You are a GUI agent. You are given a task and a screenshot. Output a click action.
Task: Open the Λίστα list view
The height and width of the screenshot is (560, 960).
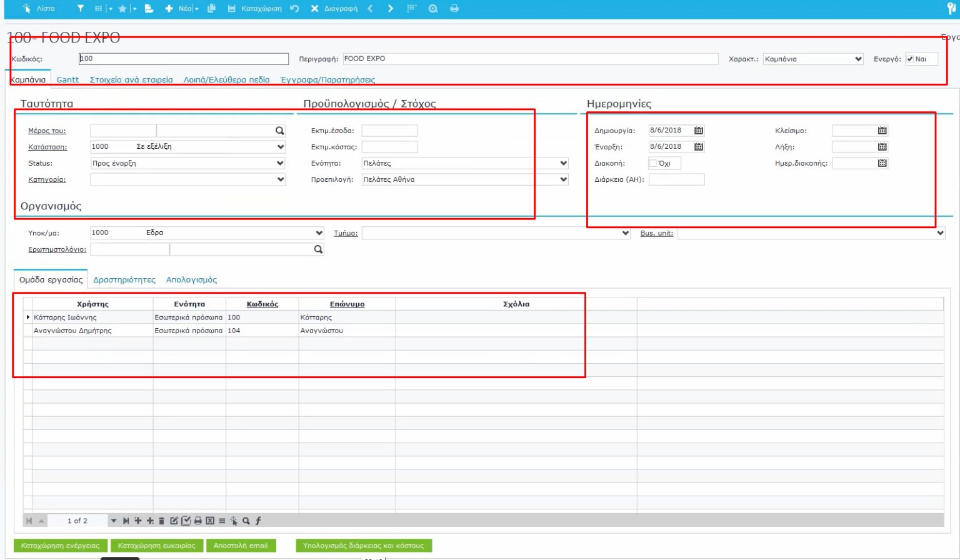39,9
